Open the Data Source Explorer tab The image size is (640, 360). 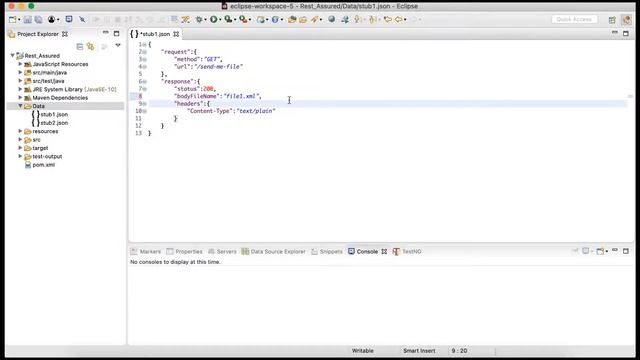[273, 251]
